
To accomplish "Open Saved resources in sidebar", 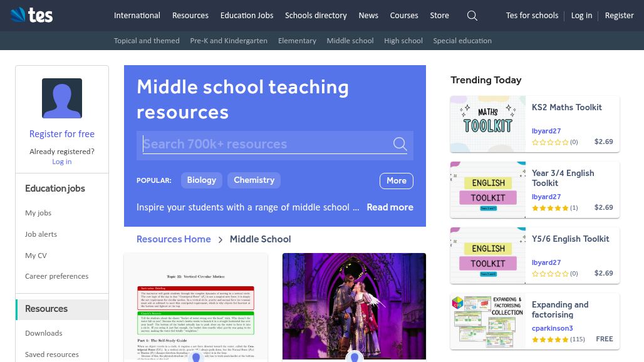I will tap(52, 354).
